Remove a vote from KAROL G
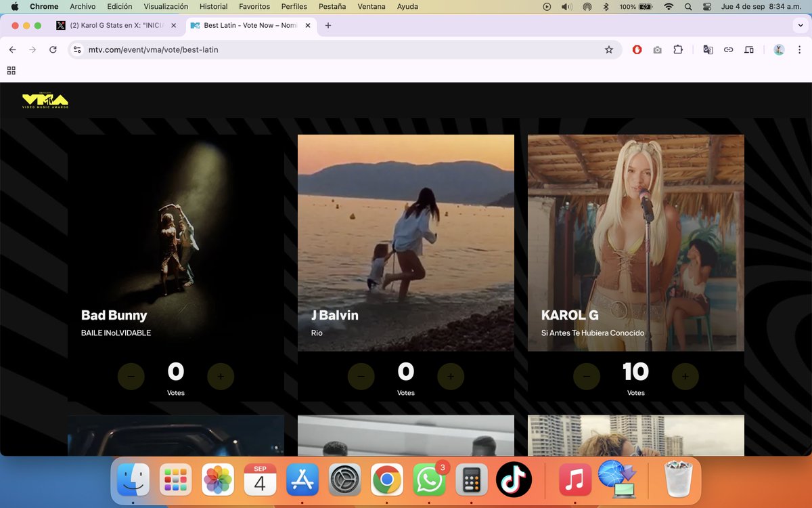The width and height of the screenshot is (812, 508). (587, 377)
